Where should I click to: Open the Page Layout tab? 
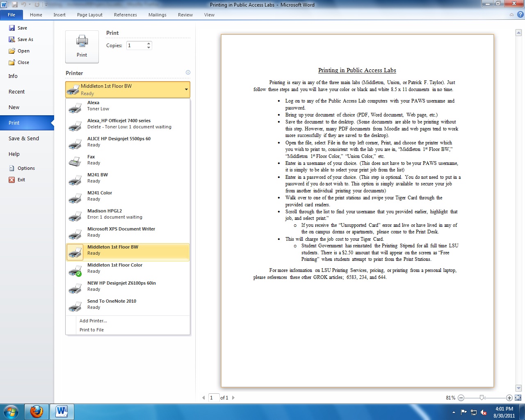pyautogui.click(x=90, y=15)
